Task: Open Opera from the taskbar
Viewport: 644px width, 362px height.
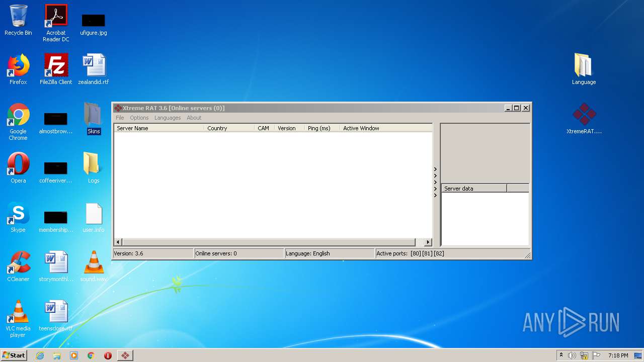Action: click(x=108, y=355)
